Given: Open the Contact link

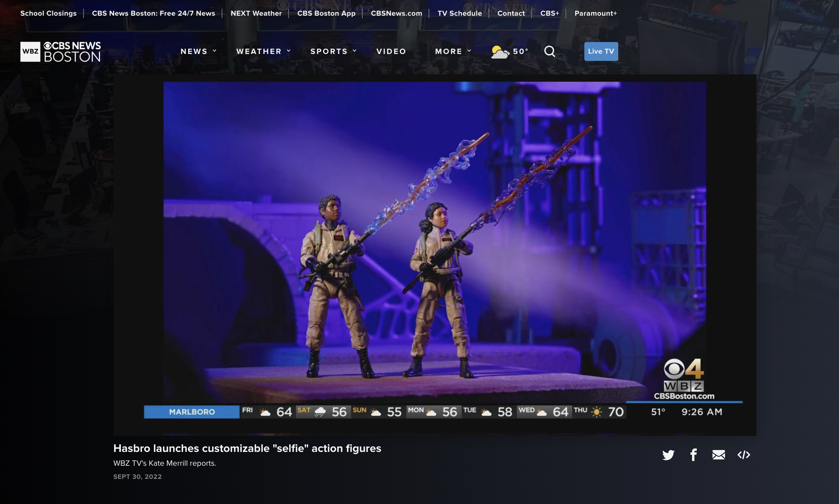Looking at the screenshot, I should point(511,13).
